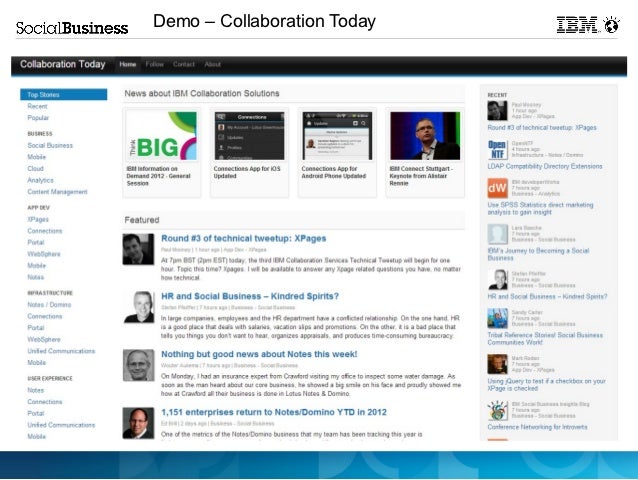Screen dimensions: 638x480
Task: Click the OpenNTF logo in the Recent panel
Action: point(497,149)
